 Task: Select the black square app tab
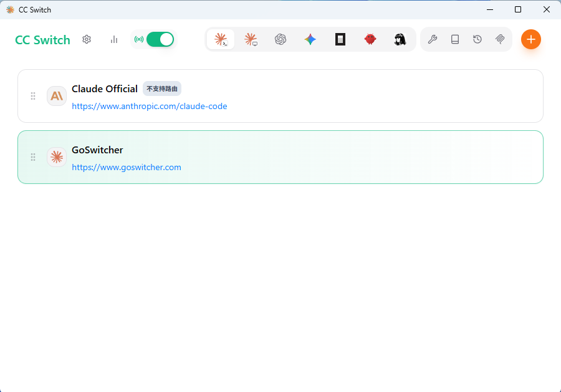[340, 39]
